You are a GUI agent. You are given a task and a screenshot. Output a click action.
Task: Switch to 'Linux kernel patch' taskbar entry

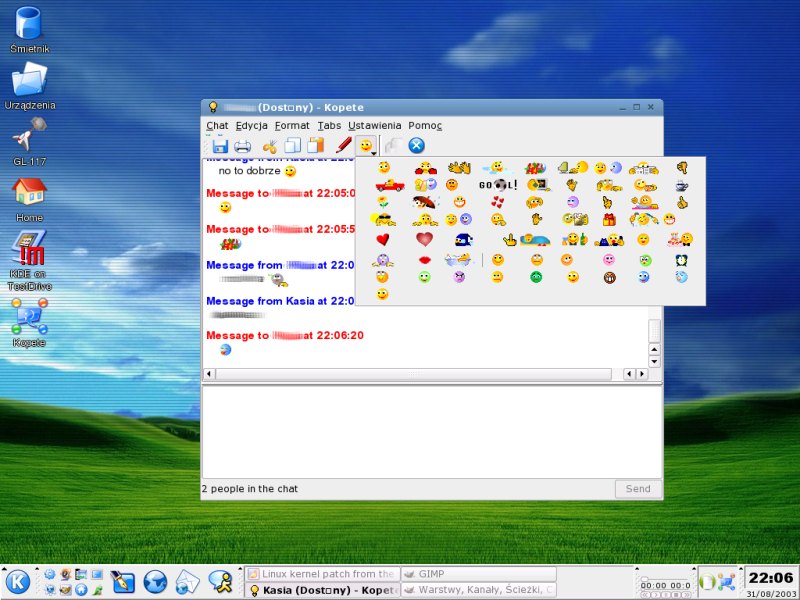322,574
